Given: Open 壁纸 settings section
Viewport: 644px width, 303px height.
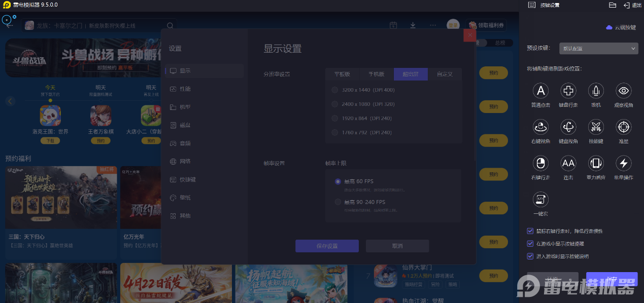Looking at the screenshot, I should [x=205, y=198].
